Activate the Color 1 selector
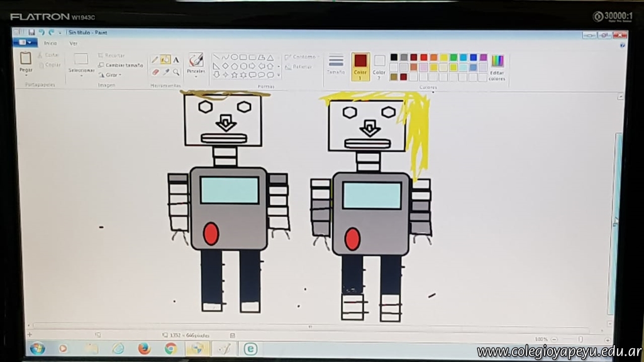Viewport: 644px width, 362px height. click(x=360, y=66)
